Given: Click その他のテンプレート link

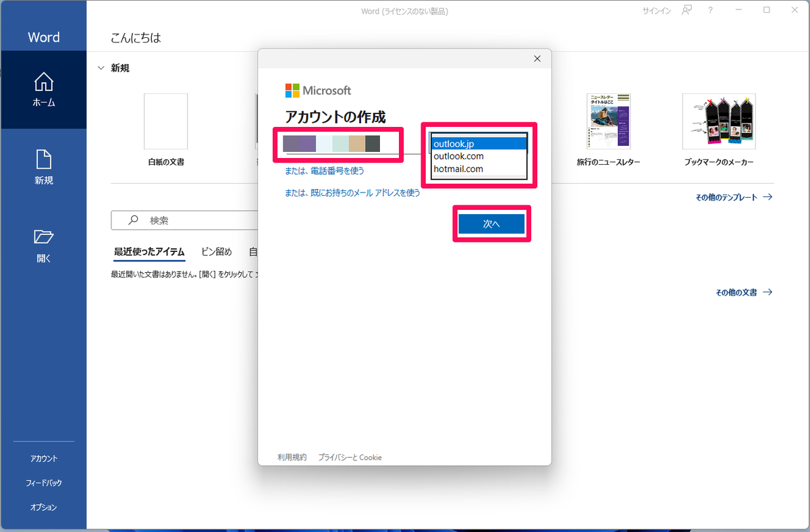Looking at the screenshot, I should click(x=734, y=197).
